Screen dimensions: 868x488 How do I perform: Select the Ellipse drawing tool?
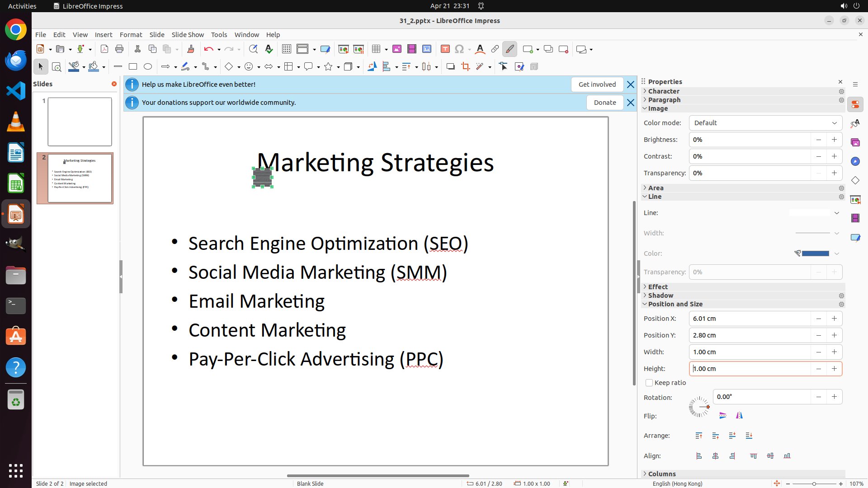click(148, 67)
